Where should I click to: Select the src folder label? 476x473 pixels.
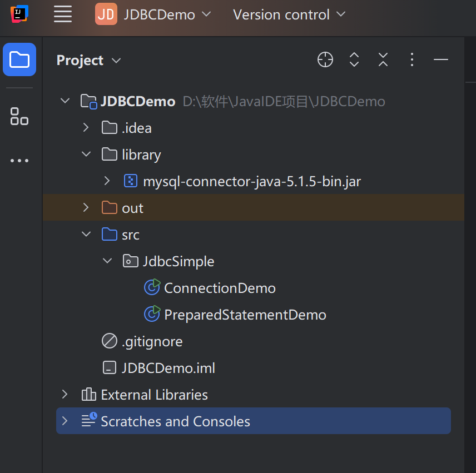click(131, 235)
